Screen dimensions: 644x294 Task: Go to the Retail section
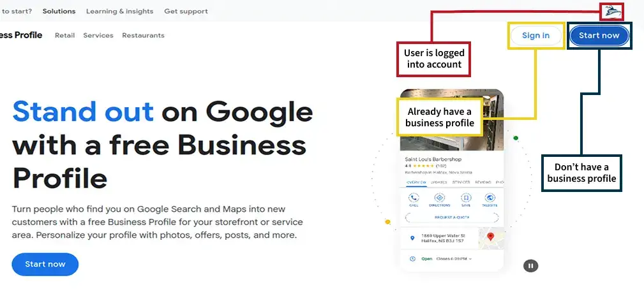pos(64,36)
